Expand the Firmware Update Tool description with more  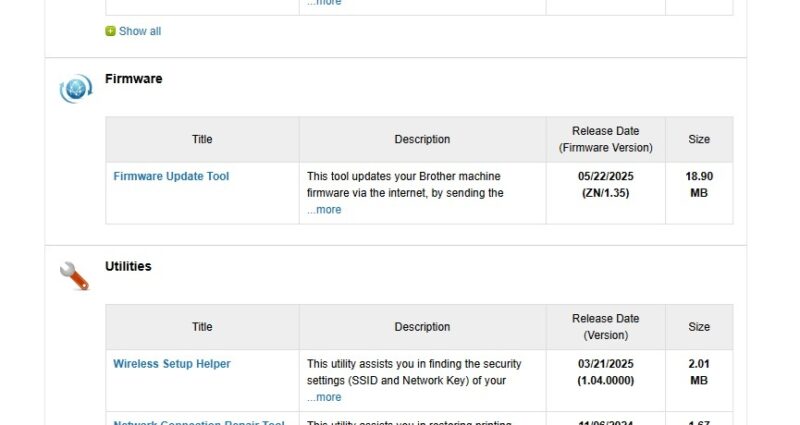324,210
